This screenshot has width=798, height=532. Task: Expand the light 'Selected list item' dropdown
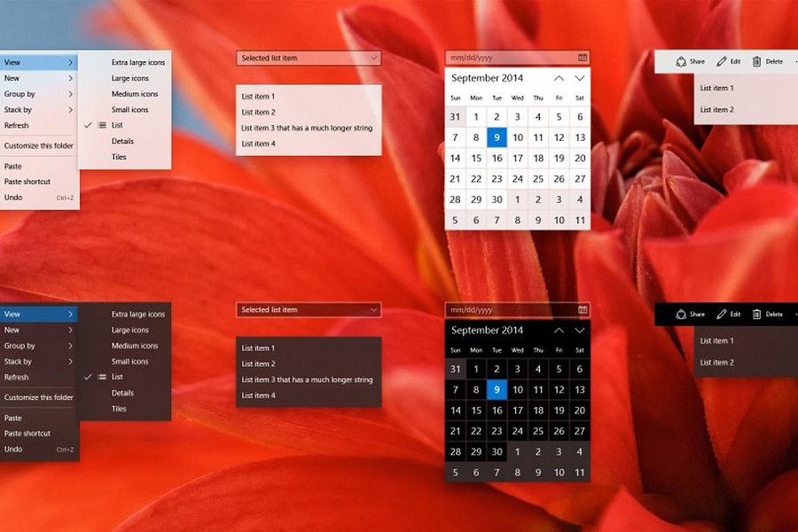pos(373,59)
